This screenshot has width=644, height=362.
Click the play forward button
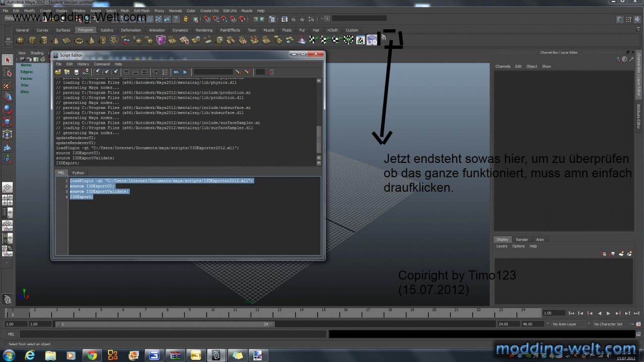608,313
